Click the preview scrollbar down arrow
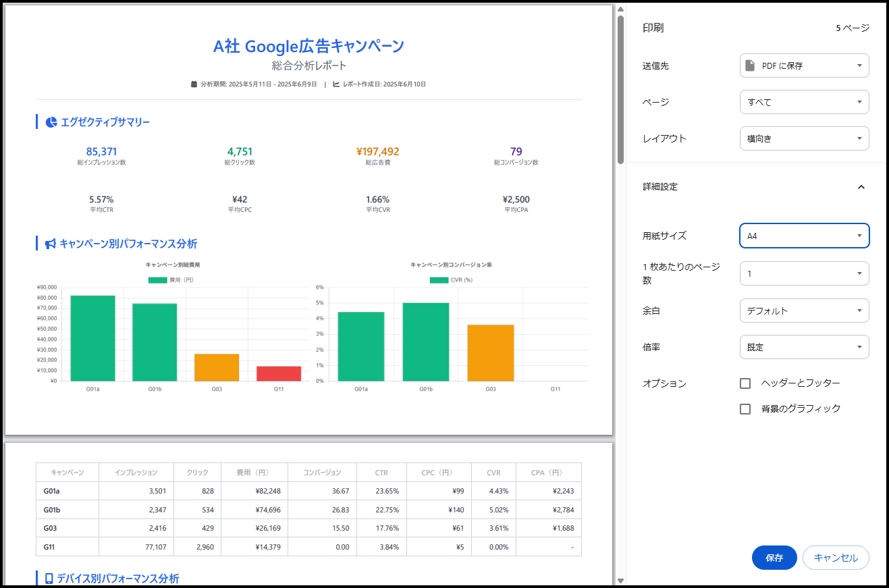This screenshot has height=588, width=889. tap(620, 580)
